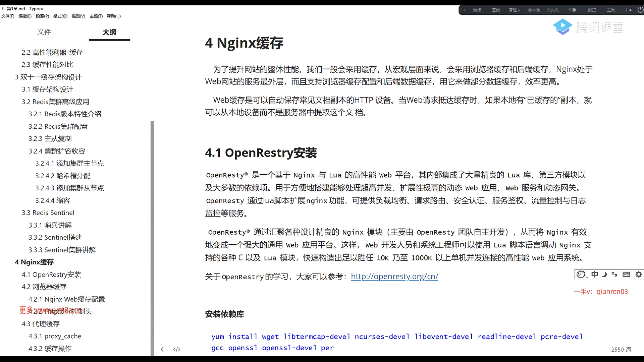
Task: Click 画板 button in classroom toolbar
Action: point(477,10)
